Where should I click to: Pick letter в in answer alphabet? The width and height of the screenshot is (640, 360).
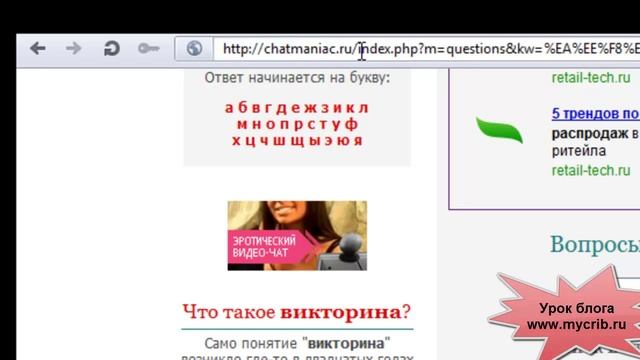[x=256, y=108]
